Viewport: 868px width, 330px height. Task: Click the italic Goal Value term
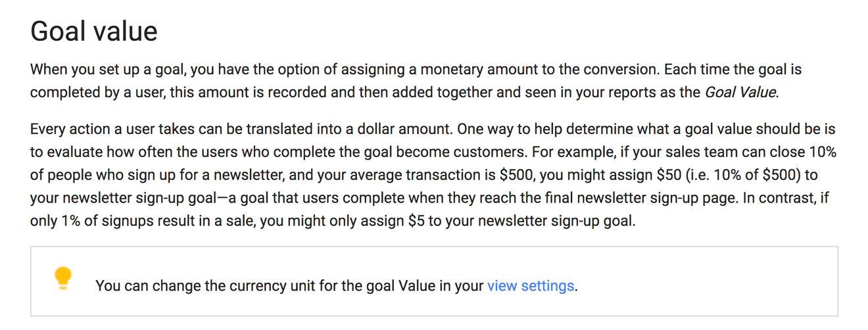740,93
